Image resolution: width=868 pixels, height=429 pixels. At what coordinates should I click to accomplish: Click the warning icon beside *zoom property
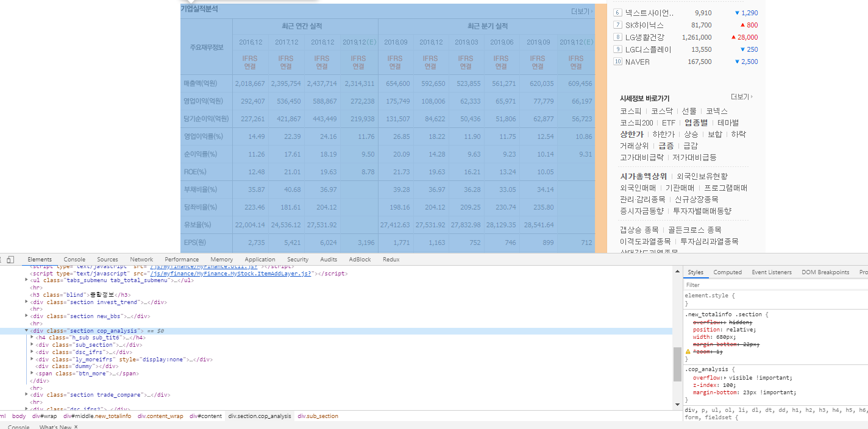(688, 352)
